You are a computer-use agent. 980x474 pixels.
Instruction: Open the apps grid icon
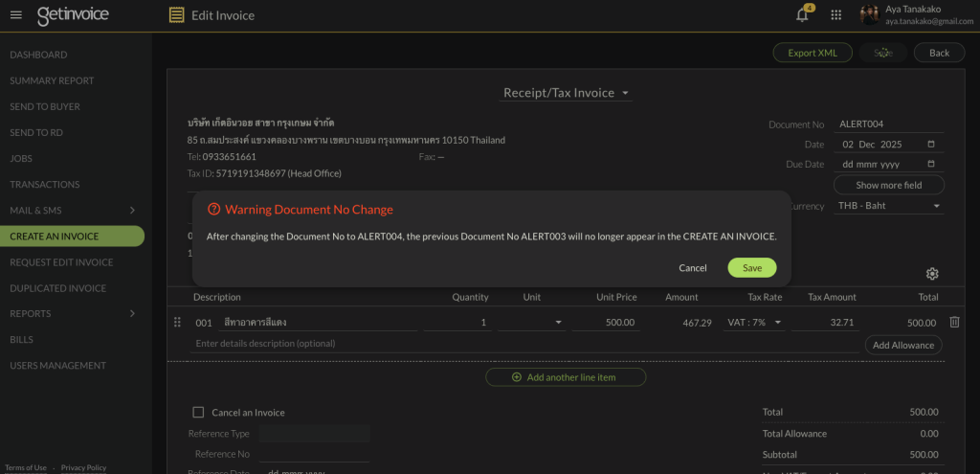coord(835,14)
